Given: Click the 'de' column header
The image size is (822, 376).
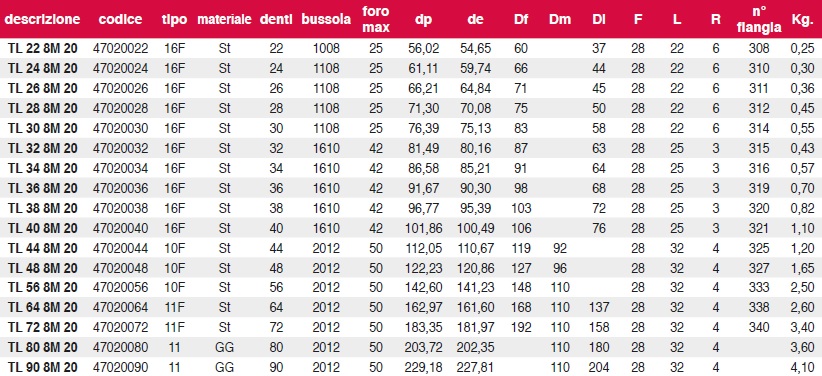Looking at the screenshot, I should point(475,20).
